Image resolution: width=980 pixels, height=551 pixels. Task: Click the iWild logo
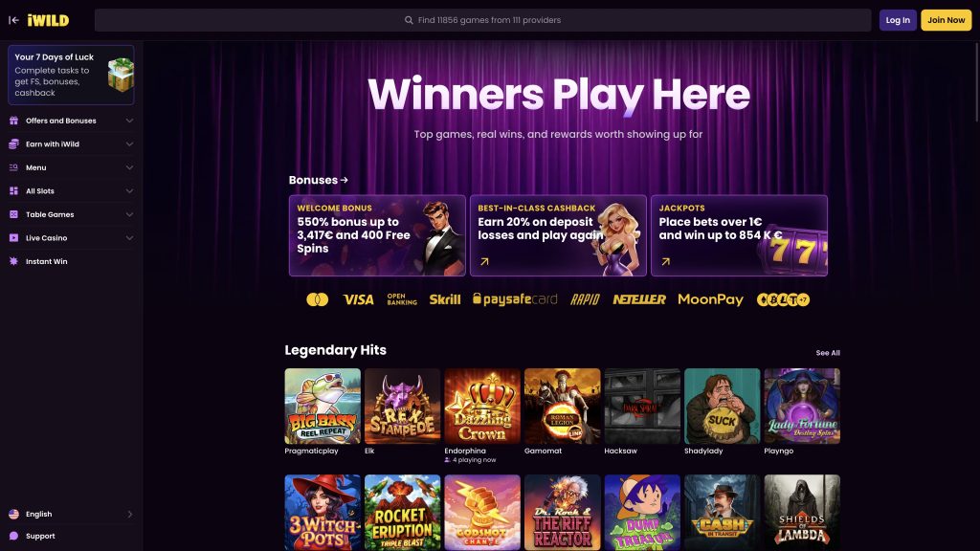pos(48,20)
